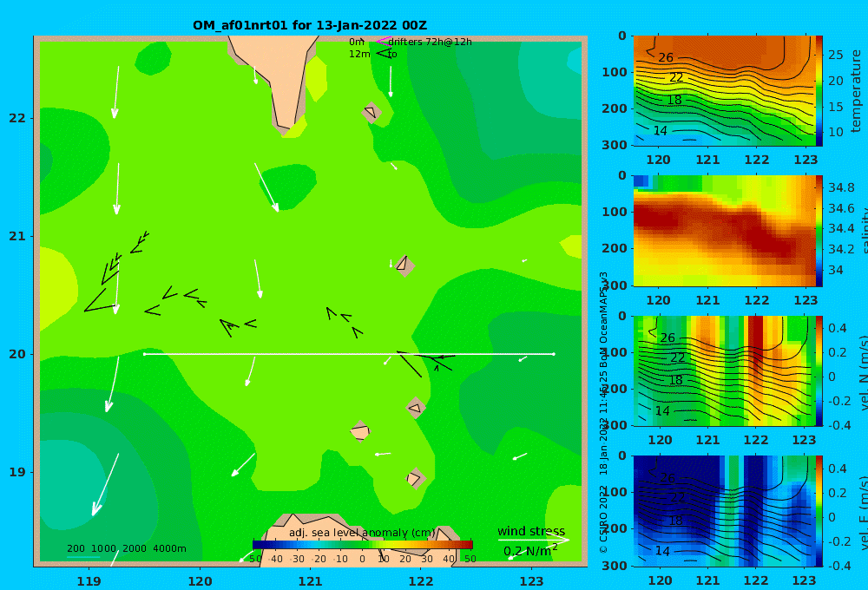Image resolution: width=868 pixels, height=590 pixels.
Task: Click the island marker near 22°N 121.55°E
Action: pos(372,113)
